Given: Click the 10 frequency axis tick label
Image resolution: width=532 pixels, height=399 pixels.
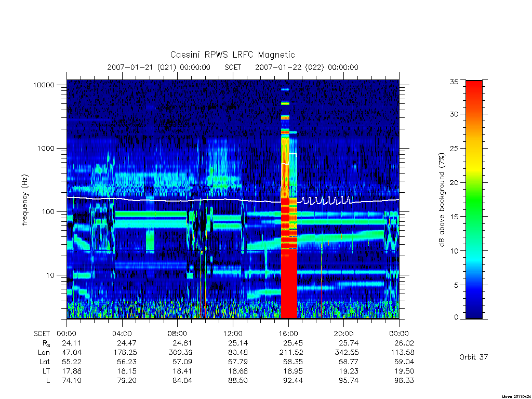Looking at the screenshot, I should [x=50, y=275].
